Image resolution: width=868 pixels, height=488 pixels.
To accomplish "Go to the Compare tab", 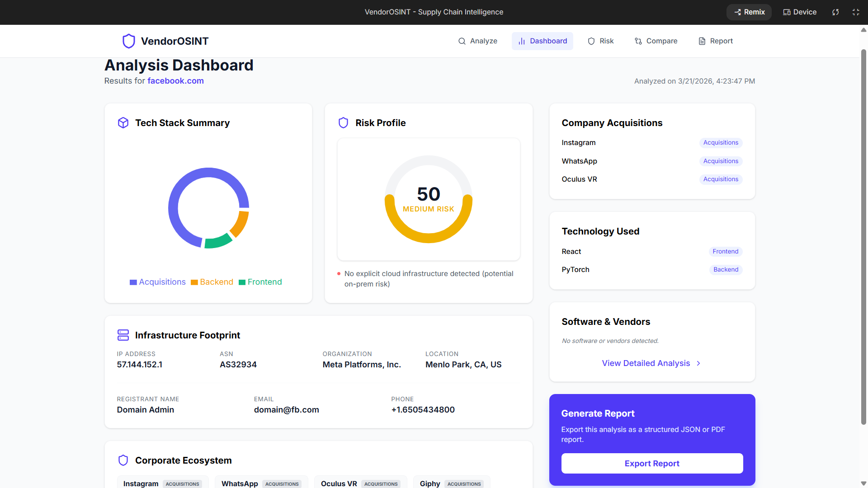I will point(656,41).
